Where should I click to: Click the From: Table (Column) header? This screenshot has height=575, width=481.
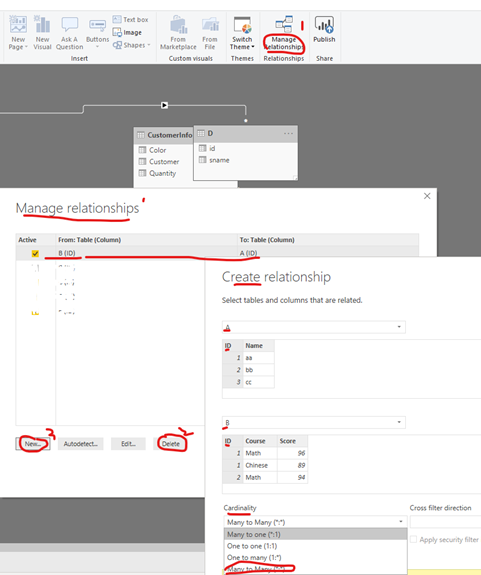(x=147, y=240)
